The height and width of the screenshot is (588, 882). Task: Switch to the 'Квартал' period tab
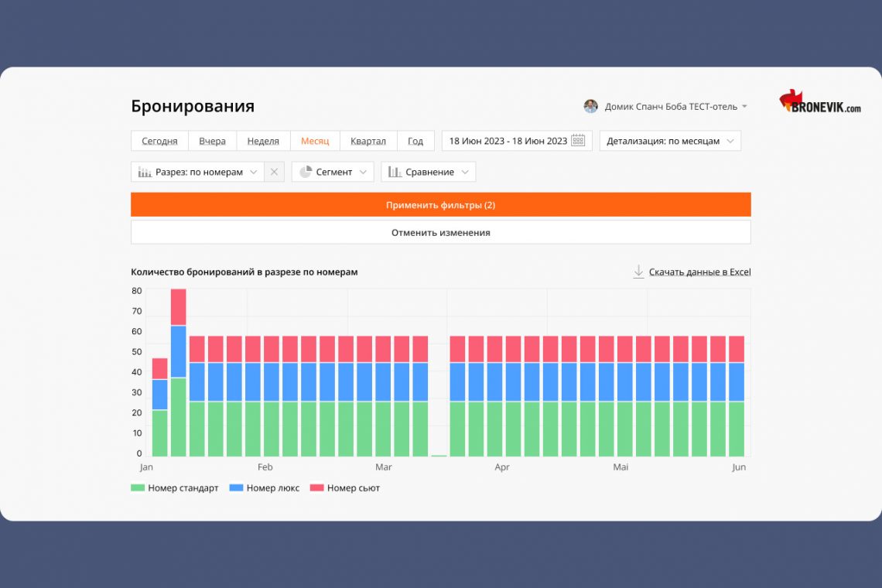click(x=367, y=141)
